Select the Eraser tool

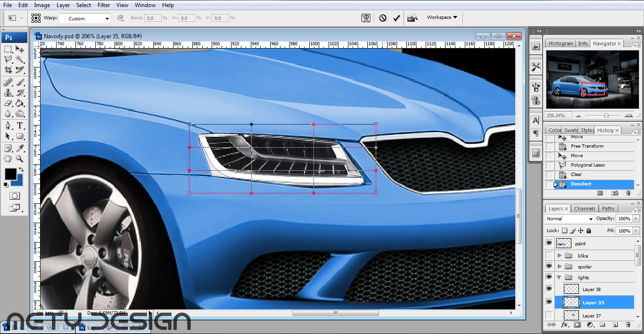(x=8, y=103)
